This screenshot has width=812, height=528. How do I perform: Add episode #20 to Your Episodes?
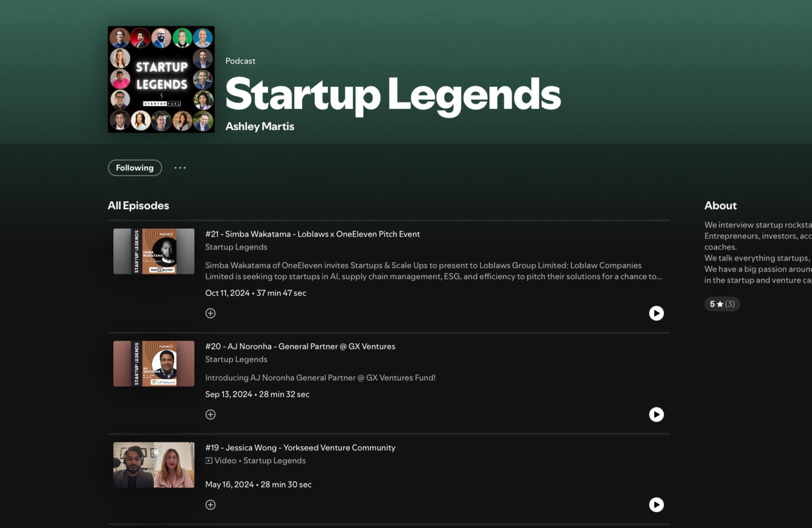pos(210,414)
